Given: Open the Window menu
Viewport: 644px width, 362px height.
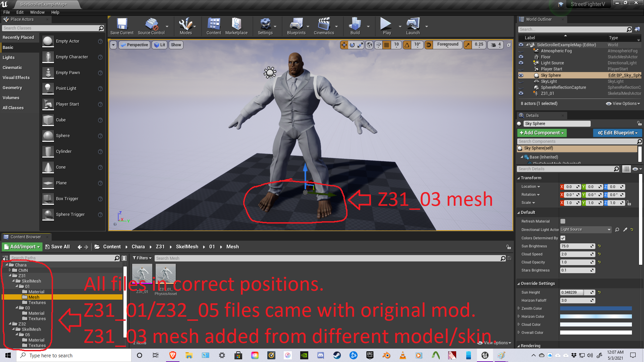Looking at the screenshot, I should (37, 12).
